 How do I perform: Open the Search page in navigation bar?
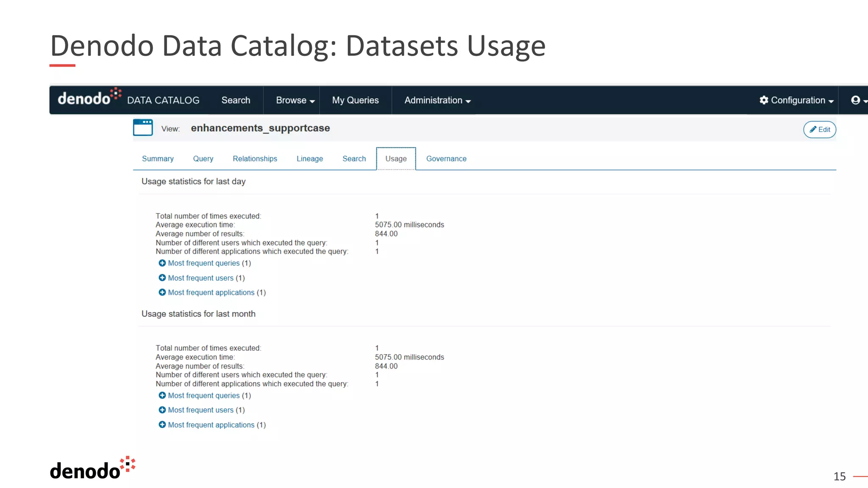pyautogui.click(x=236, y=100)
